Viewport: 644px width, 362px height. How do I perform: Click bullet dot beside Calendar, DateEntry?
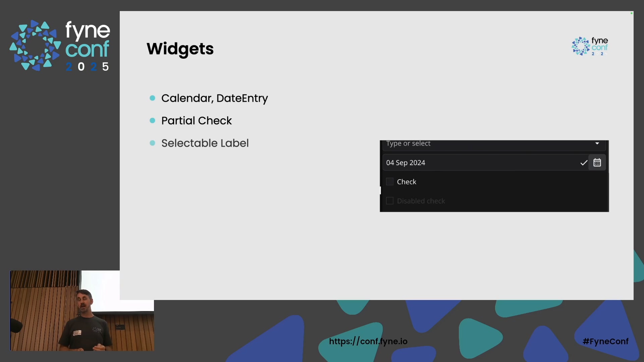[152, 98]
